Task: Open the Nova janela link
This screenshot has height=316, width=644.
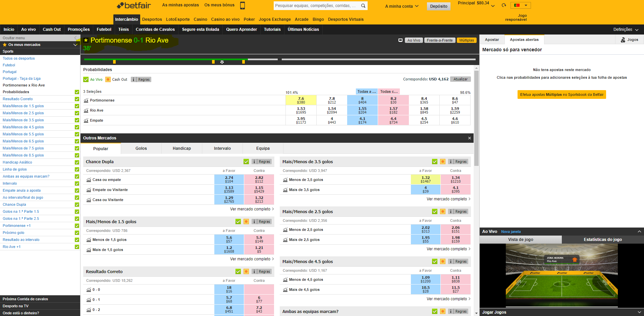Action: point(511,232)
